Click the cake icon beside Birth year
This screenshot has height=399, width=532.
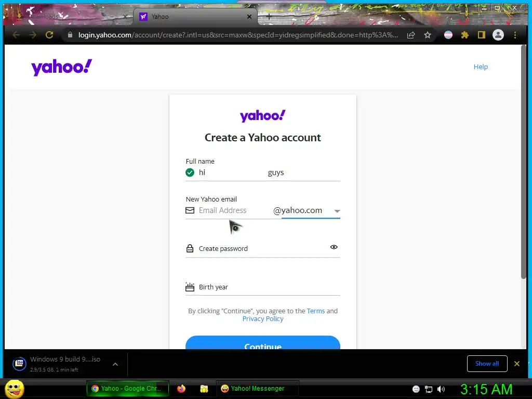click(190, 287)
